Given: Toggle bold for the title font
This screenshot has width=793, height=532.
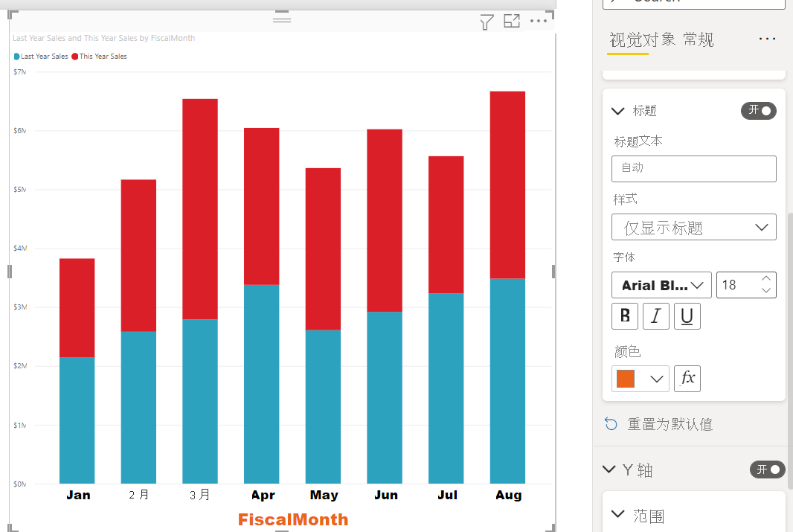Looking at the screenshot, I should 624,316.
